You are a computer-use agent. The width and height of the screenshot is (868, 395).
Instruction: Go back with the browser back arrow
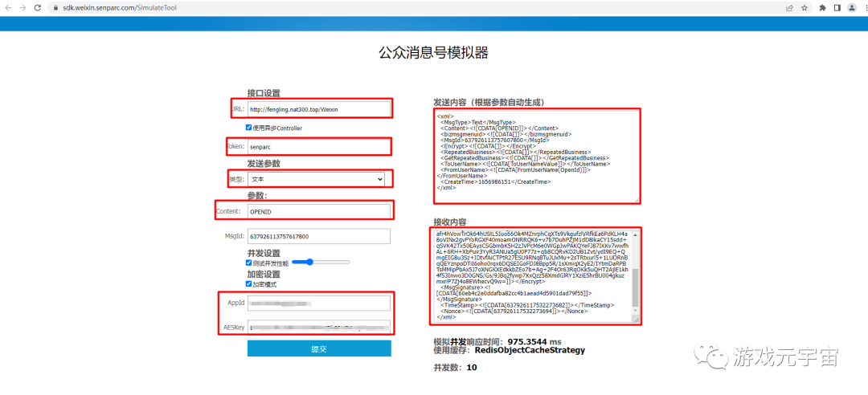tap(8, 8)
